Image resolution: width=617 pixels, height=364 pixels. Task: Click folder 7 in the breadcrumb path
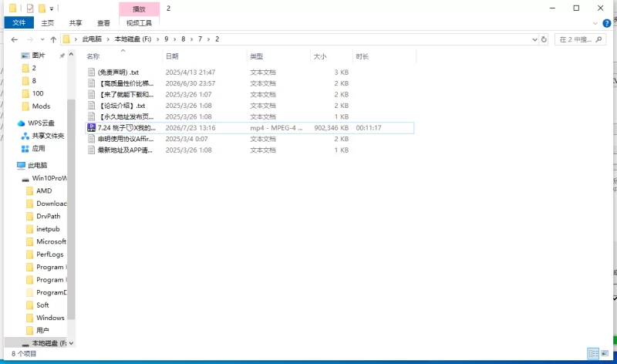click(200, 39)
